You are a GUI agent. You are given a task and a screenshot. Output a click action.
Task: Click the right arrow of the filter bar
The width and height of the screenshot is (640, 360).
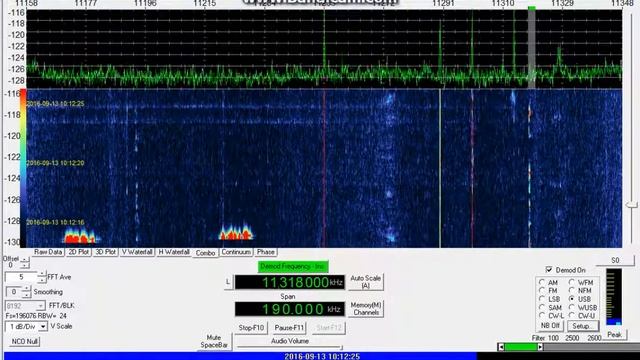[540, 347]
